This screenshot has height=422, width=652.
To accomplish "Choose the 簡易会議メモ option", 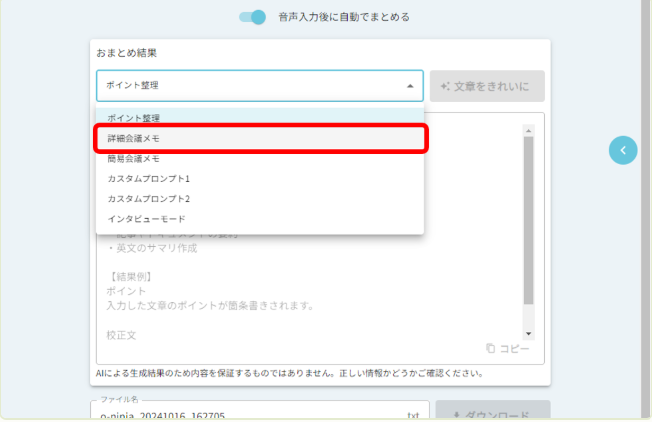I will (x=134, y=158).
